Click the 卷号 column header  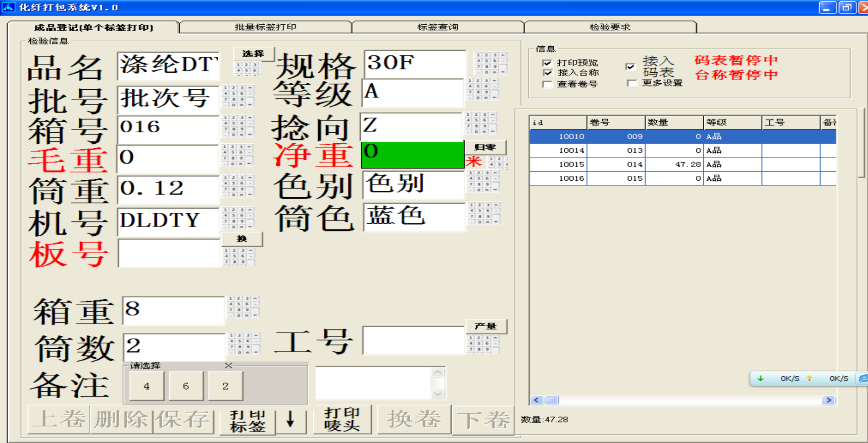pos(616,123)
